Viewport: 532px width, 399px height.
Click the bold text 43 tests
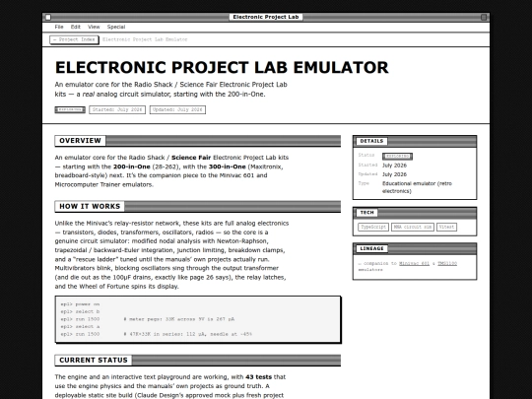(x=258, y=377)
